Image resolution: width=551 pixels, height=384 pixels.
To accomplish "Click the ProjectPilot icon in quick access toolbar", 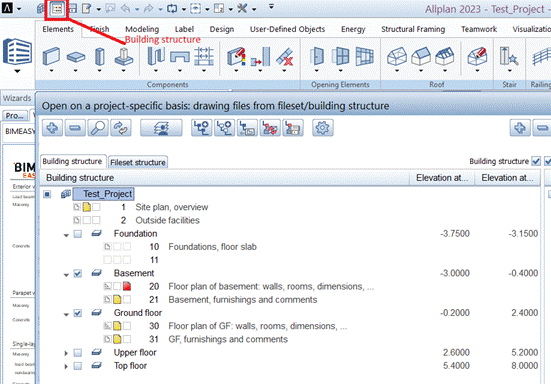I will pyautogui.click(x=41, y=8).
